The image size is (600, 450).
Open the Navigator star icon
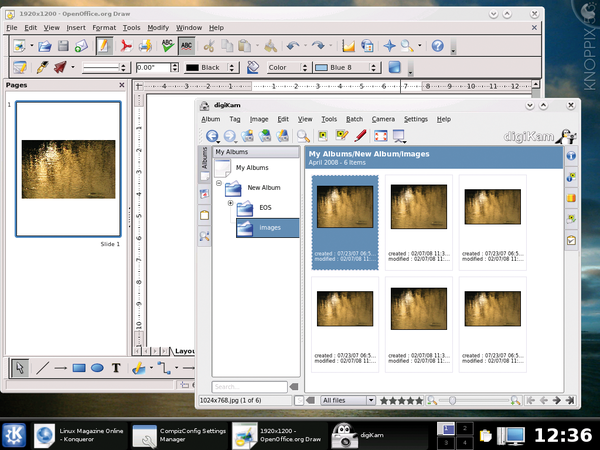click(390, 46)
